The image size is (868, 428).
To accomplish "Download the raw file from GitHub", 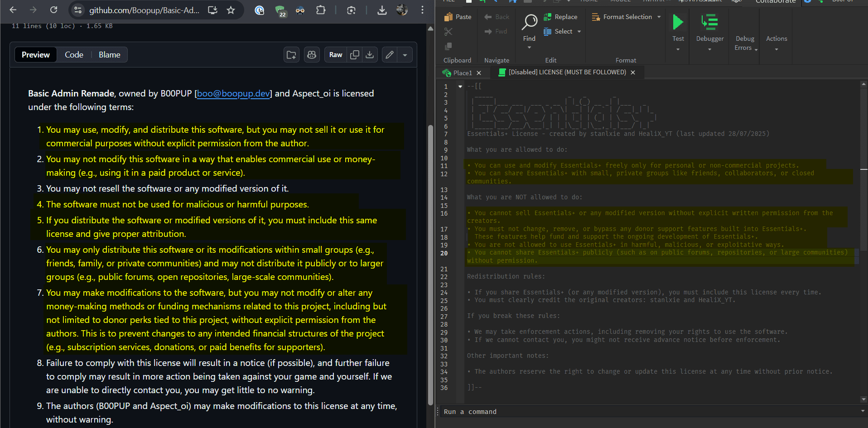I will pos(370,55).
